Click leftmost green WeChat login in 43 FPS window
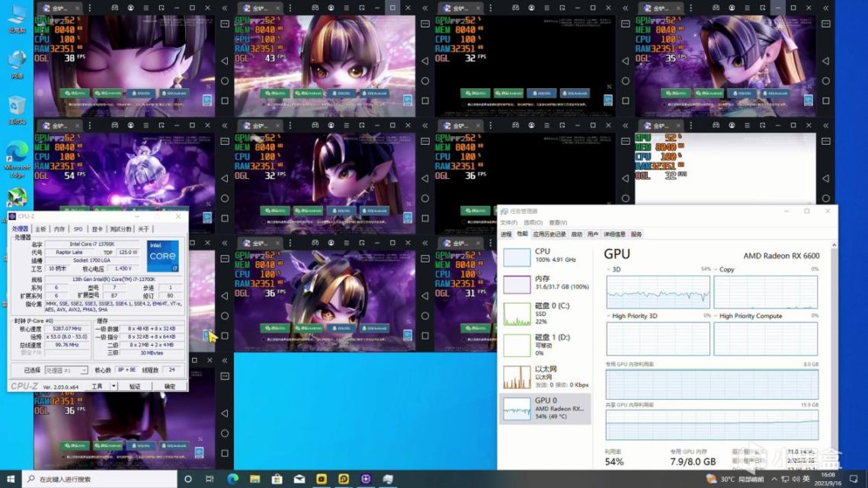 (x=275, y=94)
